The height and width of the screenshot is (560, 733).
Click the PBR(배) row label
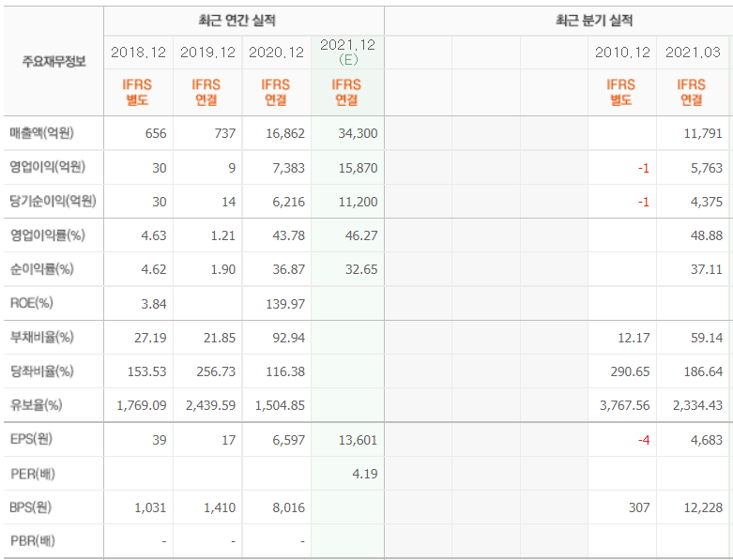coord(33,541)
